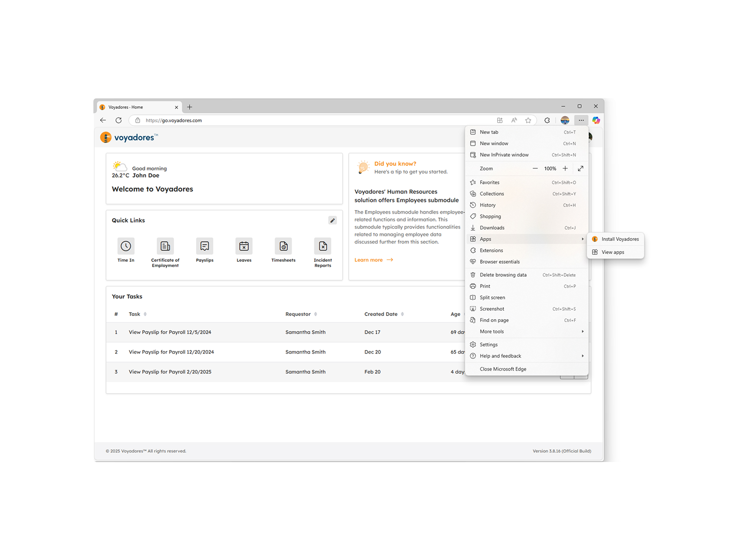Expand the More tools submenu
Screen dimensions: 747x560
[527, 332]
